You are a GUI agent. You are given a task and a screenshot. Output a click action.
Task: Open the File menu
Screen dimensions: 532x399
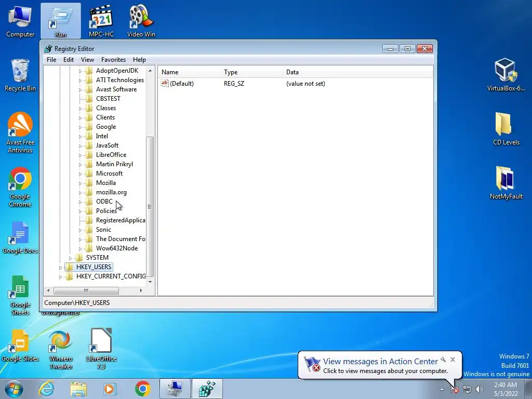[51, 60]
